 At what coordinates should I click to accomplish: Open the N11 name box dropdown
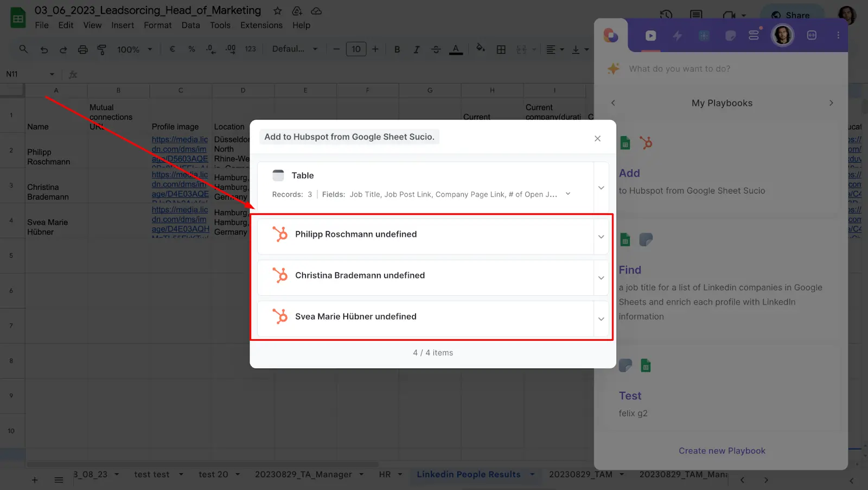tap(52, 74)
